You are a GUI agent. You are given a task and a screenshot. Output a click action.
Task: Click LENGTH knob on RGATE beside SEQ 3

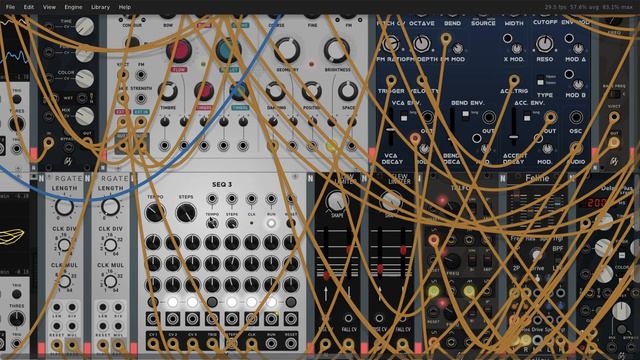110,207
